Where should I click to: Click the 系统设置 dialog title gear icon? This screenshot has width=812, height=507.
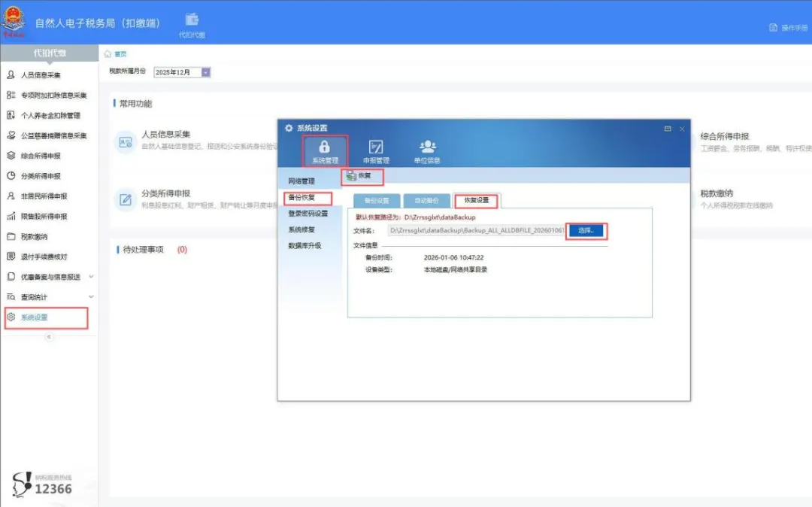(289, 128)
